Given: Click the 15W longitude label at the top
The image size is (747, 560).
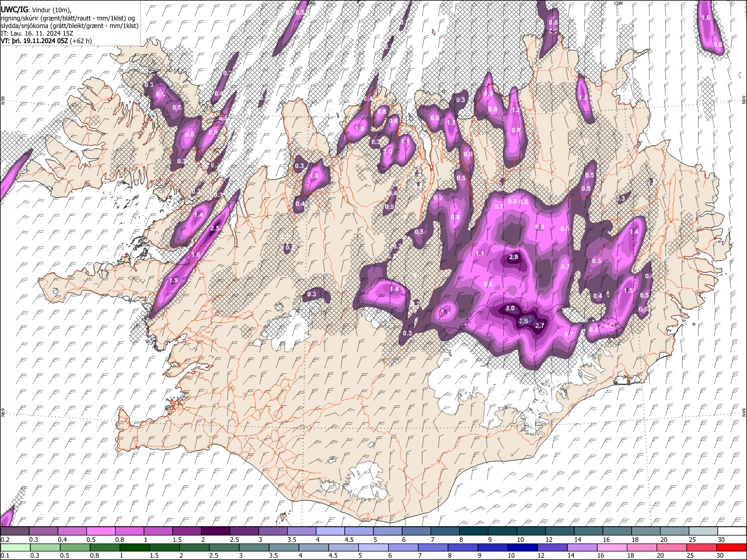Looking at the screenshot, I should (x=618, y=3).
